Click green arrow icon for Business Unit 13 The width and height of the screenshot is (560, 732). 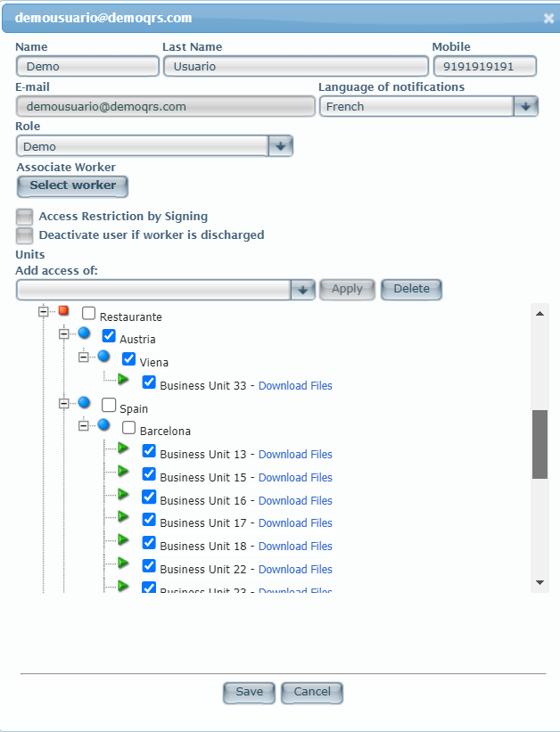tap(123, 448)
